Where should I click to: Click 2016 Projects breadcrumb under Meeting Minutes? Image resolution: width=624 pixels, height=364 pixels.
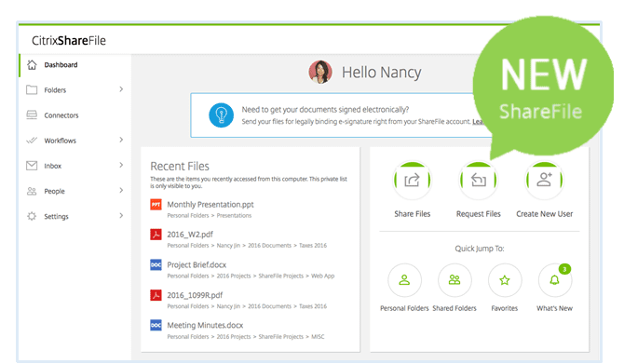[234, 337]
